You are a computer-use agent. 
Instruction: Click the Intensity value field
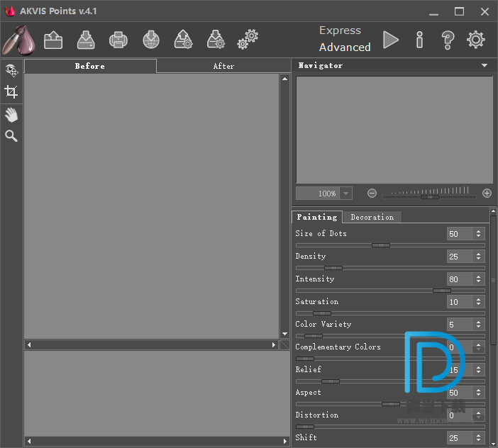coord(460,279)
